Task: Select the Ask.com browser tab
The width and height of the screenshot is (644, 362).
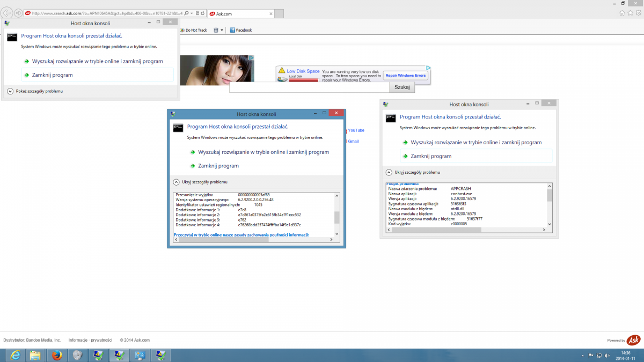Action: 239,14
